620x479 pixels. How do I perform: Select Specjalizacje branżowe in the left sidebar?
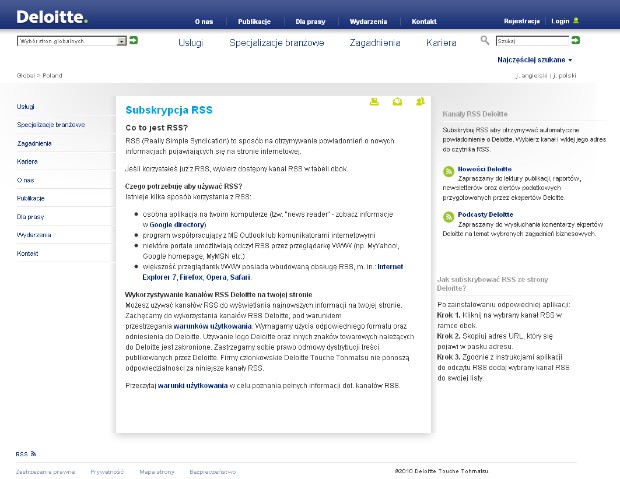pyautogui.click(x=51, y=125)
